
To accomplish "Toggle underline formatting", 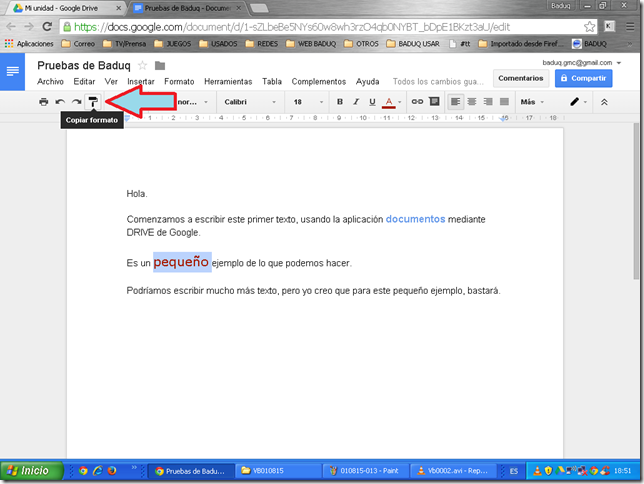I will pos(372,101).
